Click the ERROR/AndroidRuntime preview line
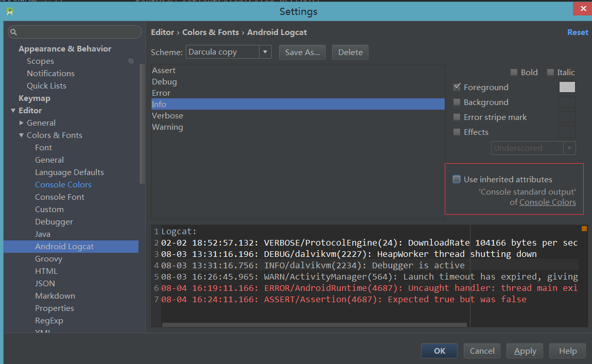 click(x=369, y=288)
